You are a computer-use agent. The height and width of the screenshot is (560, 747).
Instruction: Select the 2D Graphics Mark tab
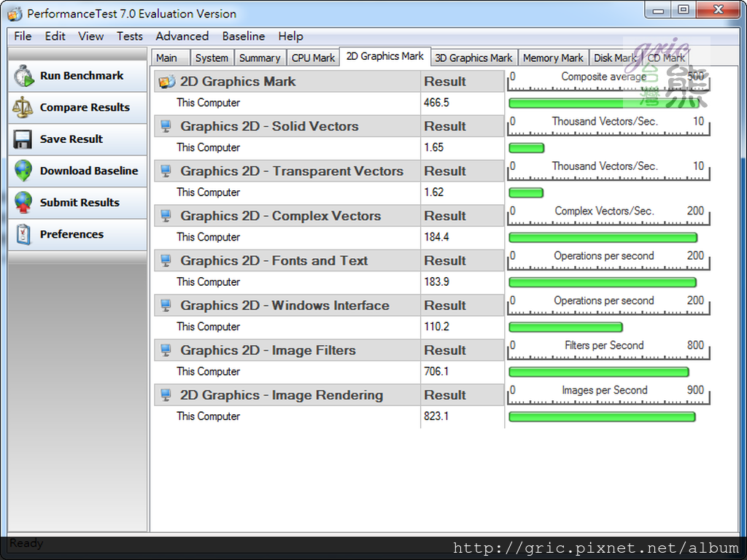[x=385, y=56]
